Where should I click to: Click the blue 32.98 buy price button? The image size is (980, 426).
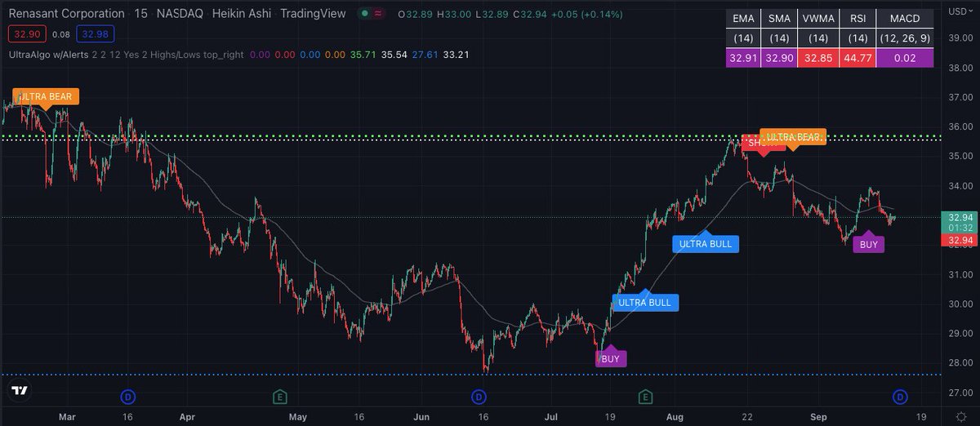tap(94, 34)
